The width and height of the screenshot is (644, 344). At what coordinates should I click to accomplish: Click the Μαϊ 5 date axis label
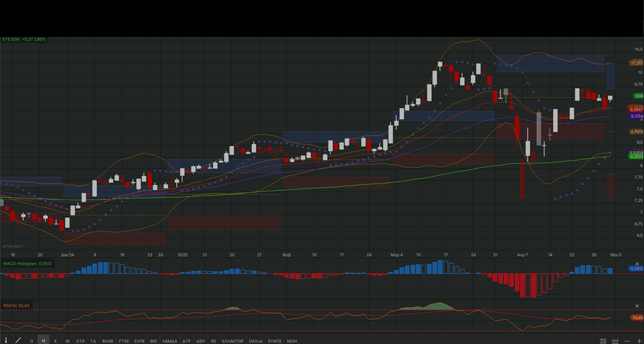pos(616,255)
